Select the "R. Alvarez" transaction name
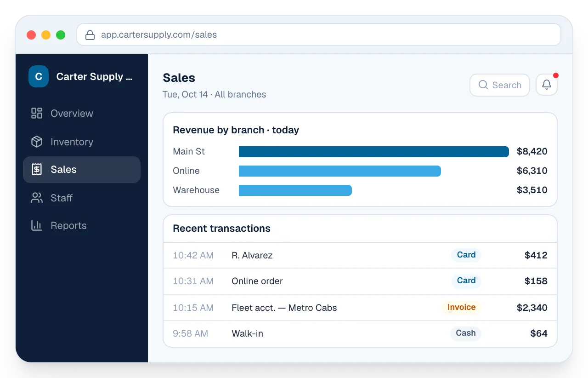 click(252, 256)
